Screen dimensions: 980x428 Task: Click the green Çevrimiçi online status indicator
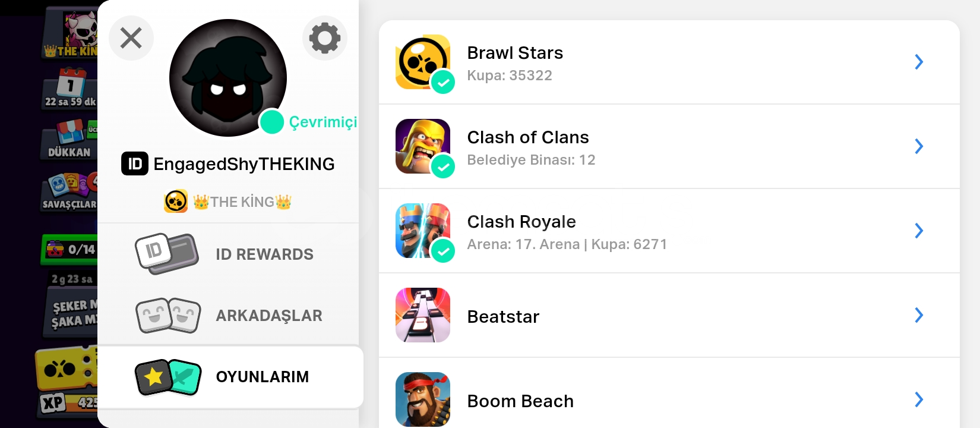(x=272, y=122)
